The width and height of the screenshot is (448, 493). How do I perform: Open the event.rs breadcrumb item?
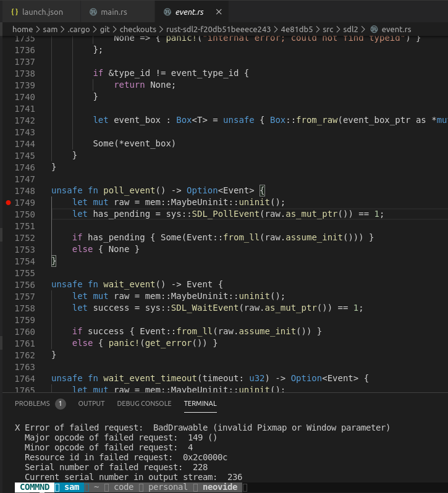(396, 29)
